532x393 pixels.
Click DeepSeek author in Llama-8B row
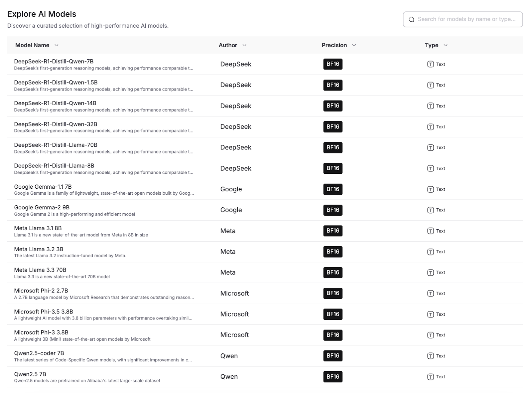pos(236,168)
